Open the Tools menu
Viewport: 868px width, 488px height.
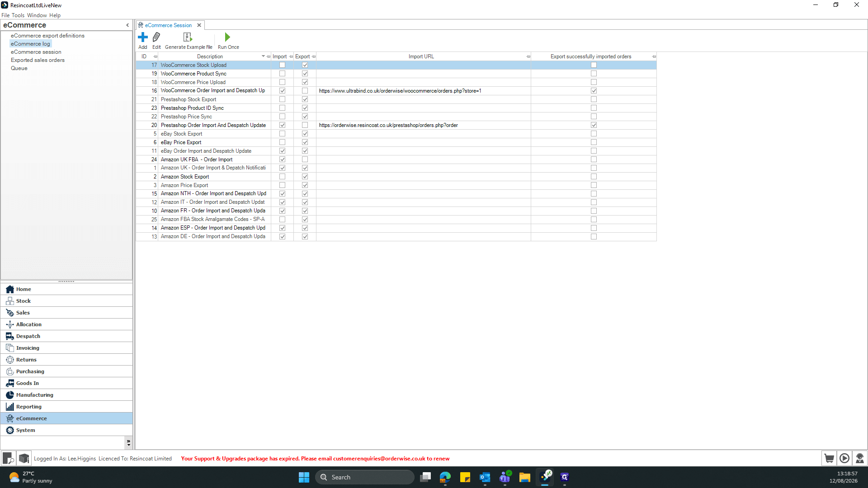tap(18, 15)
